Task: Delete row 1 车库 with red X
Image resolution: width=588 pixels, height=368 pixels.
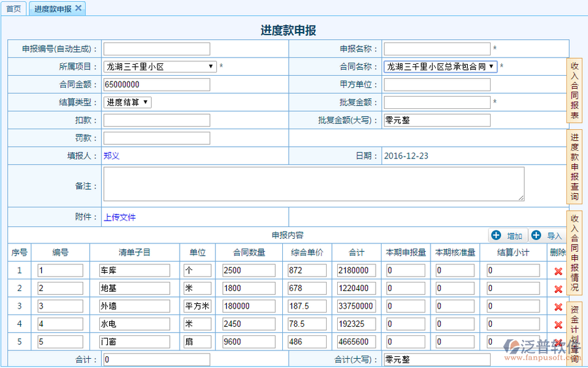Action: click(558, 271)
